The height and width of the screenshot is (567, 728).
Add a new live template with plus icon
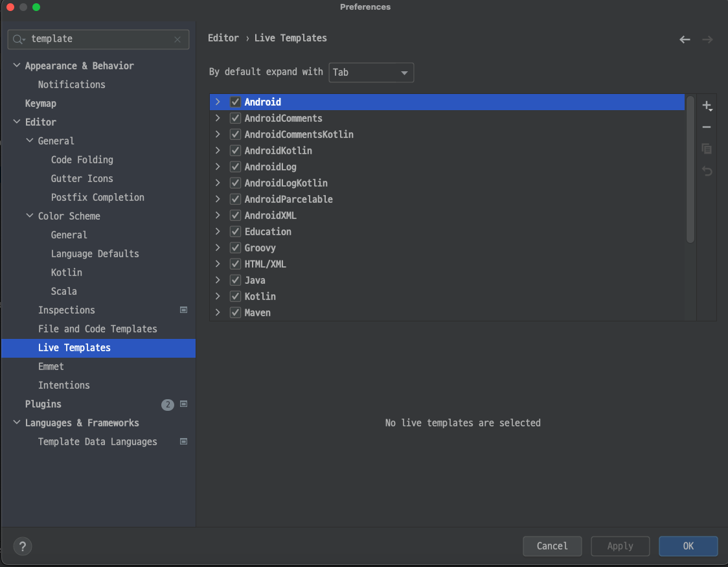pos(707,106)
